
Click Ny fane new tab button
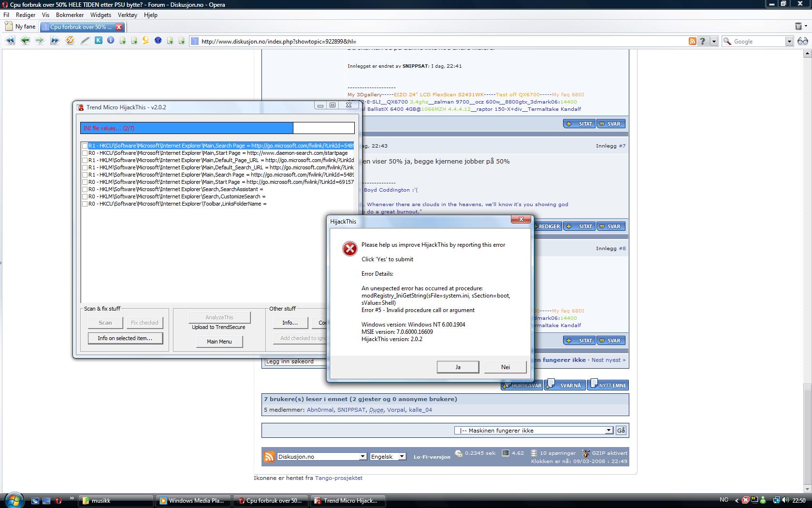20,27
